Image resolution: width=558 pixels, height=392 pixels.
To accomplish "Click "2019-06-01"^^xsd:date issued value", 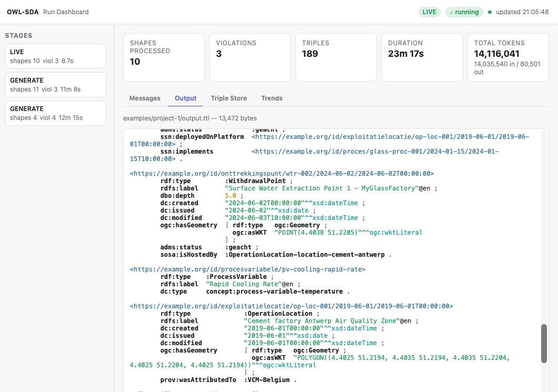I will (x=286, y=336).
